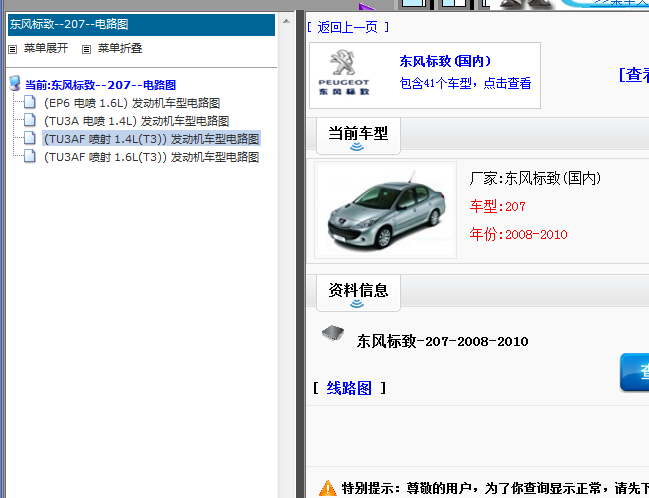Click the orange warning icon beside 特别提示
The width and height of the screenshot is (649, 498).
[x=327, y=488]
